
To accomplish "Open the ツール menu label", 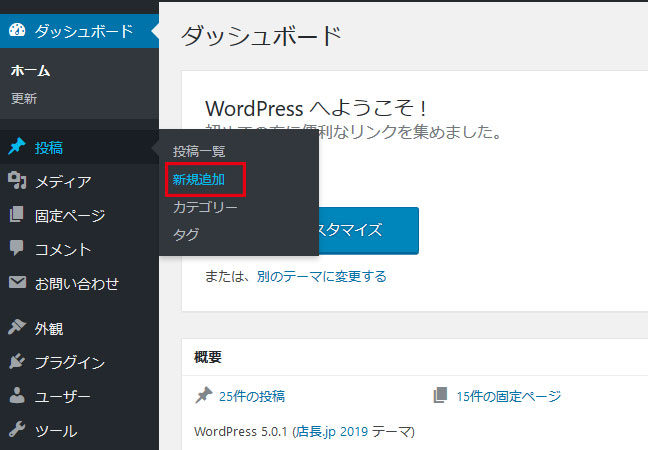I will pyautogui.click(x=56, y=431).
